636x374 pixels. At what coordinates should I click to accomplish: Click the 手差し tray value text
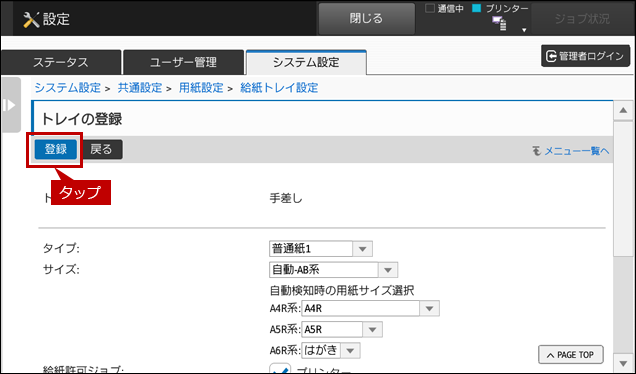286,198
